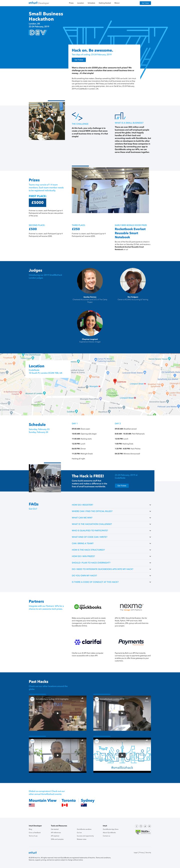
Task: Expand FAQ about code of conduct
Action: (x=111, y=582)
